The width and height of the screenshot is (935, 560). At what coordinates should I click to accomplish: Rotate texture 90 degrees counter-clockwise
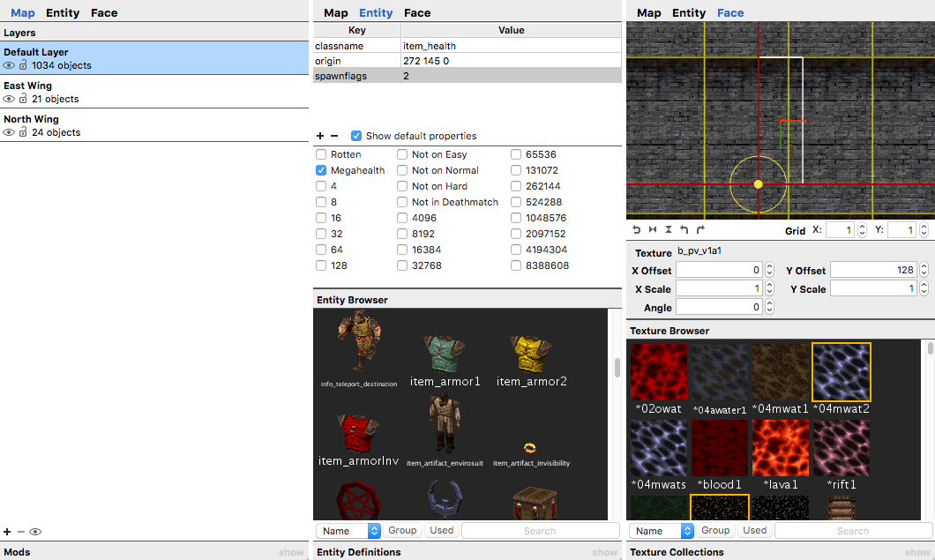(x=684, y=229)
